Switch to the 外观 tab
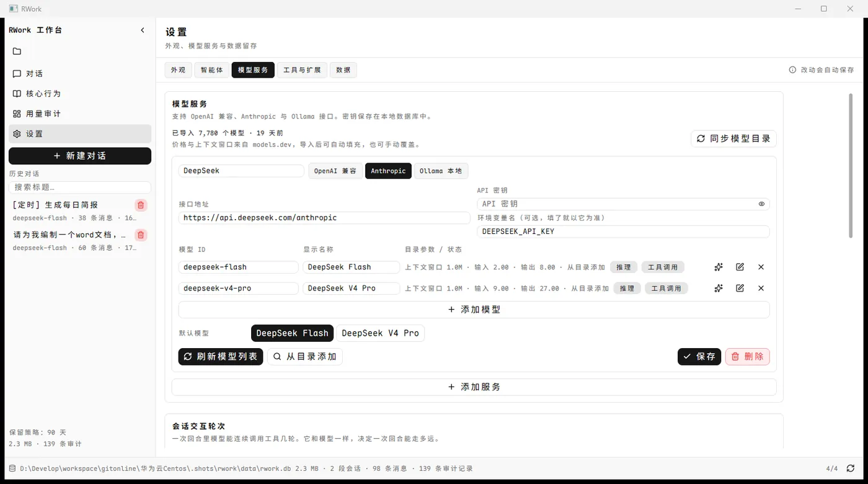868x484 pixels. (178, 70)
